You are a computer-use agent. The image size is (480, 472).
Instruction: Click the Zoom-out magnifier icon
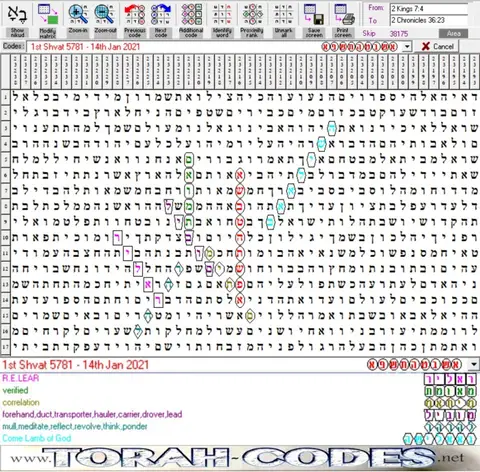[x=105, y=14]
